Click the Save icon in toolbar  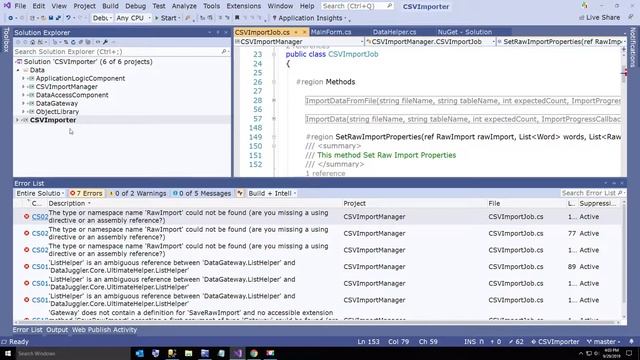(51, 18)
